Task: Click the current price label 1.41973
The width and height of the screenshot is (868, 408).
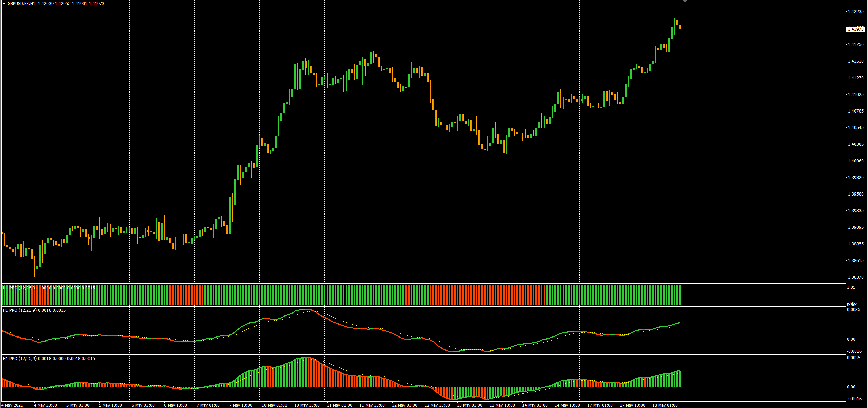Action: [855, 29]
